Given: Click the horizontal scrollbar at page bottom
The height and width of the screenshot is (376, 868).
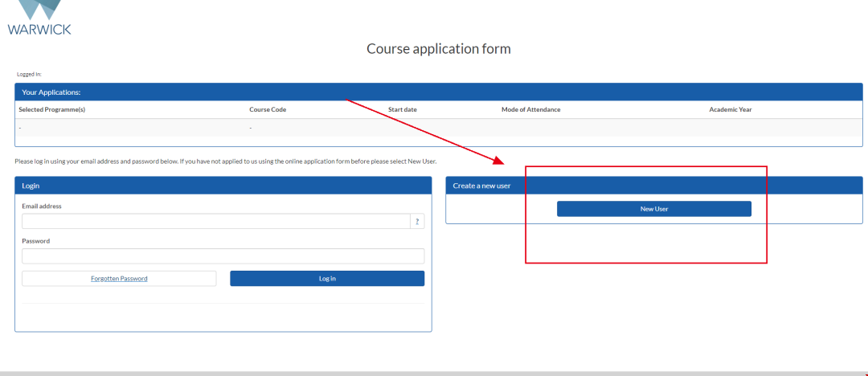Looking at the screenshot, I should (434, 373).
